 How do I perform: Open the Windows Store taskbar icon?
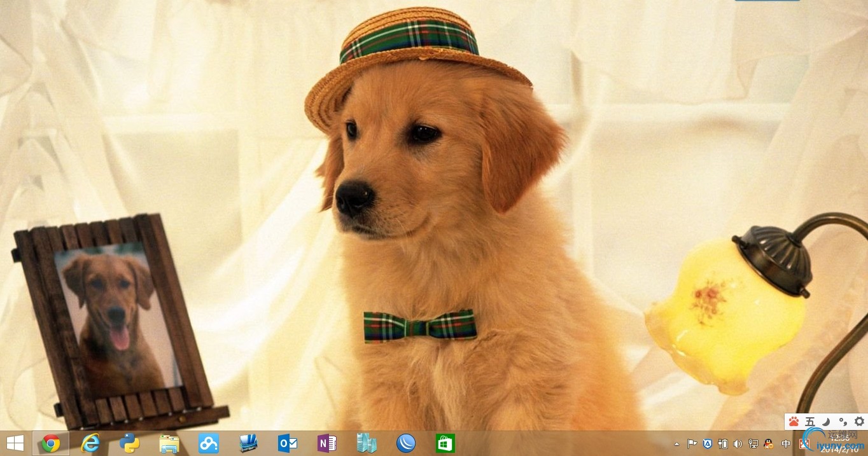tap(445, 443)
